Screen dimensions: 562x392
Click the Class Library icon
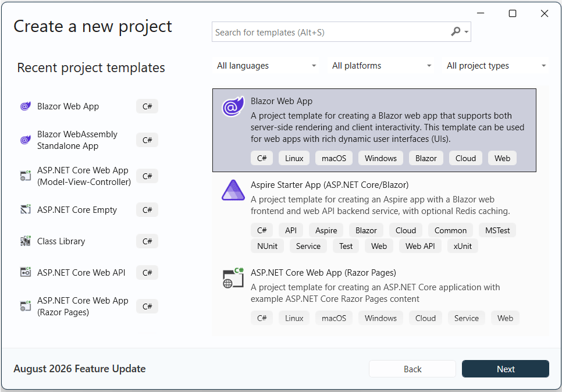pos(26,241)
